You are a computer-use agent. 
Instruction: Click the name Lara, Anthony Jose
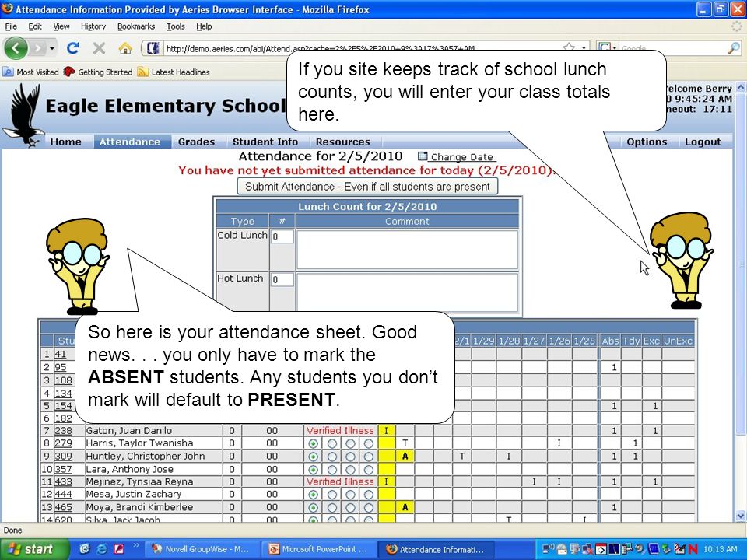coord(130,469)
